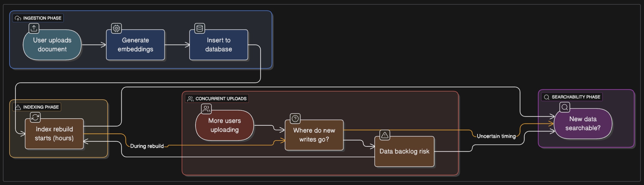Click the upload icon above User uploads document

34,28
